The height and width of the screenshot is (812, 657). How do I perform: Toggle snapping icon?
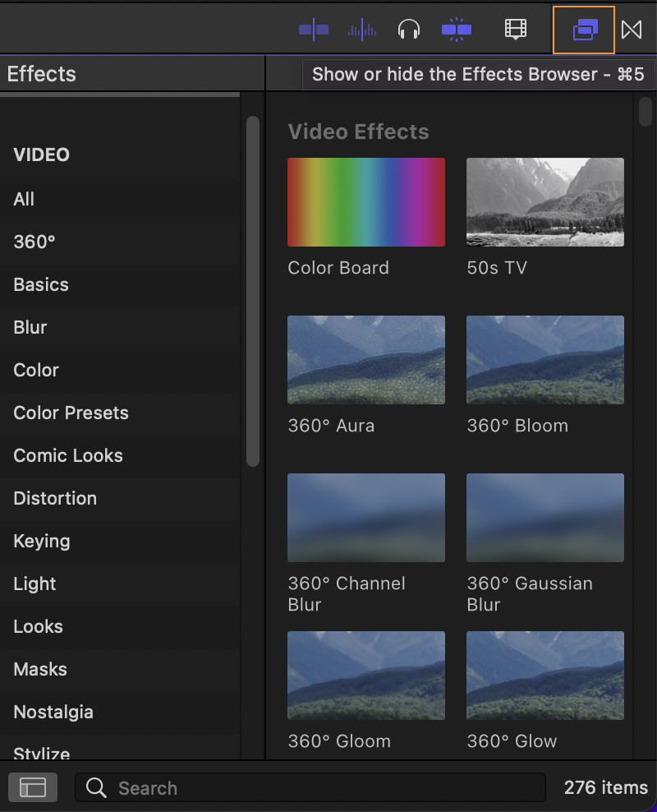coord(457,30)
